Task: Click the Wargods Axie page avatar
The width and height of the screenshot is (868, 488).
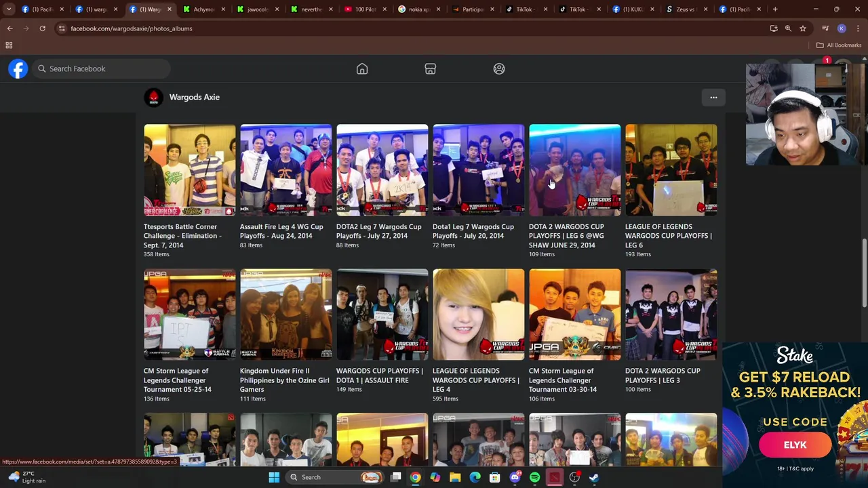Action: click(153, 98)
